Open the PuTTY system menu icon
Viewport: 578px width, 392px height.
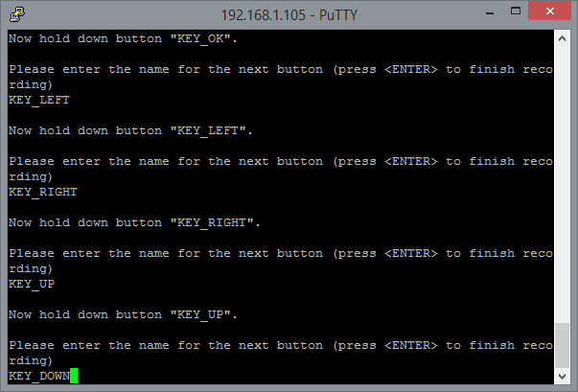pos(17,14)
